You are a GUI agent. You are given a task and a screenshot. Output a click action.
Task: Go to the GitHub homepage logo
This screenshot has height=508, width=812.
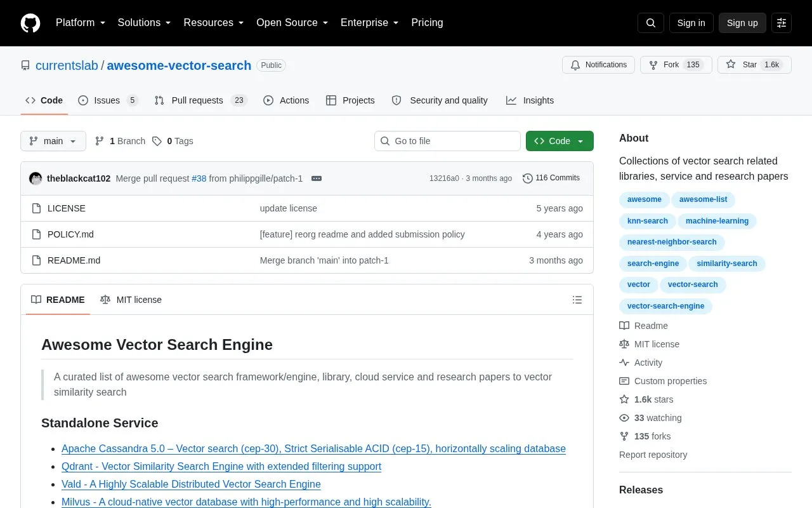(x=30, y=23)
